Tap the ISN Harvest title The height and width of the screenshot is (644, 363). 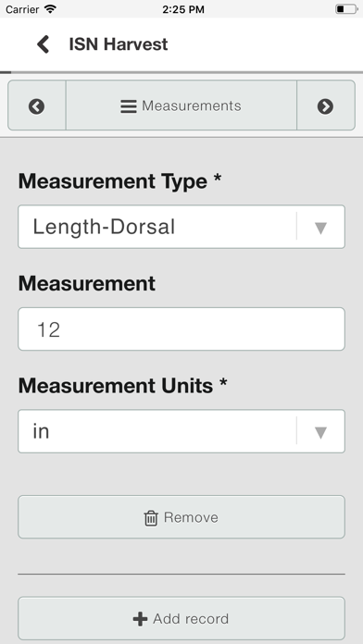[x=119, y=44]
